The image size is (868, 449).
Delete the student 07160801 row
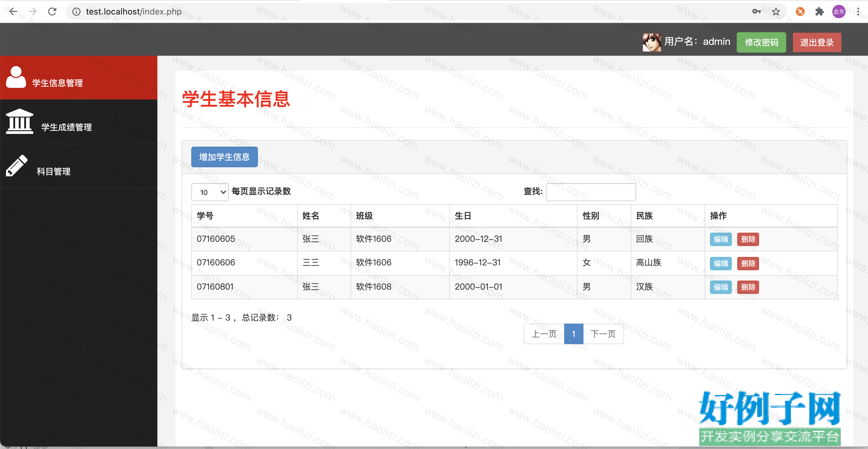[748, 287]
